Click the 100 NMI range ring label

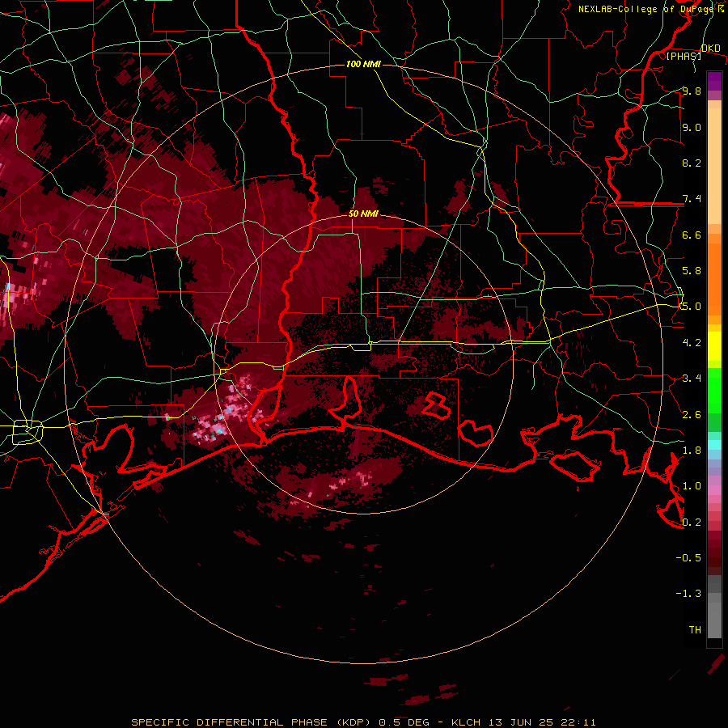[363, 64]
